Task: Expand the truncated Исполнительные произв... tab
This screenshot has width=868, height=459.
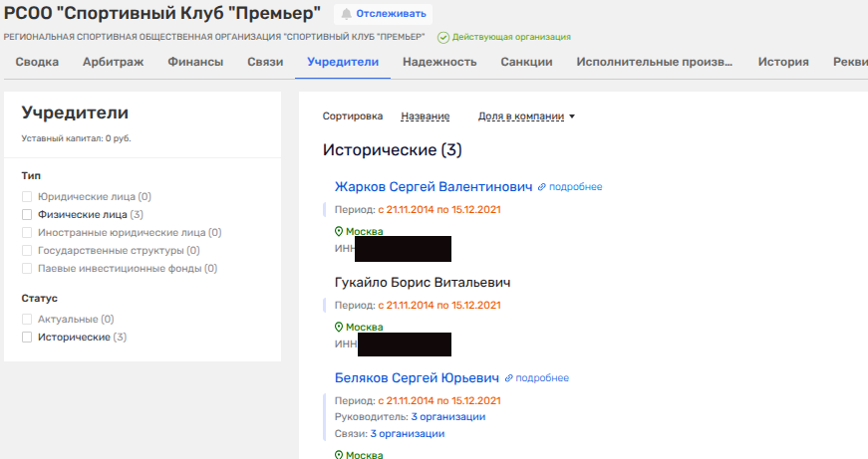Action: coord(655,62)
